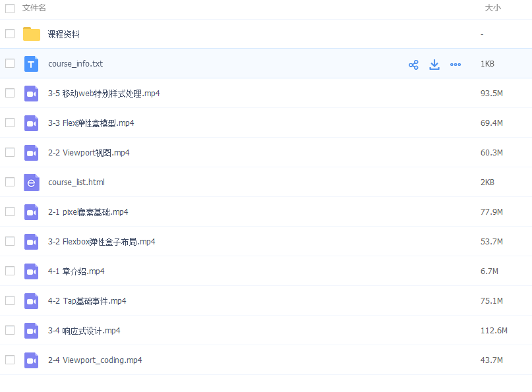
Task: Click the 课程资料 folder icon
Action: coord(32,34)
